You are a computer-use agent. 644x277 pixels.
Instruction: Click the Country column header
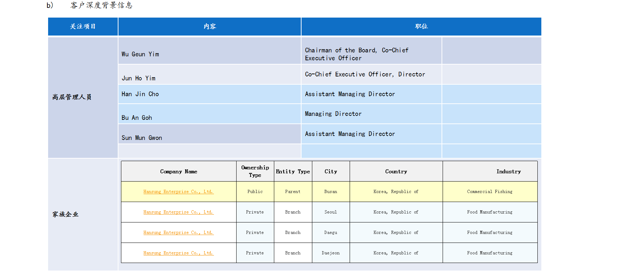(x=396, y=172)
